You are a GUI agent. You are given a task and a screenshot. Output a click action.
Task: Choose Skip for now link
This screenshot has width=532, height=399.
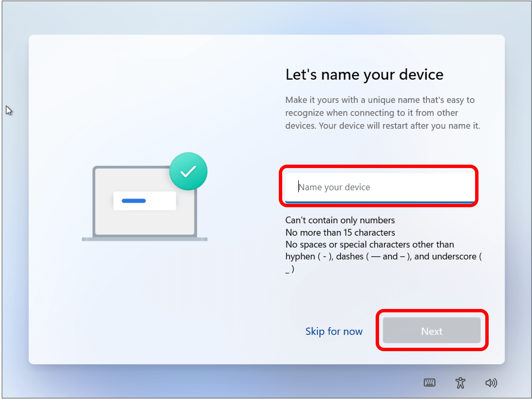tap(334, 331)
